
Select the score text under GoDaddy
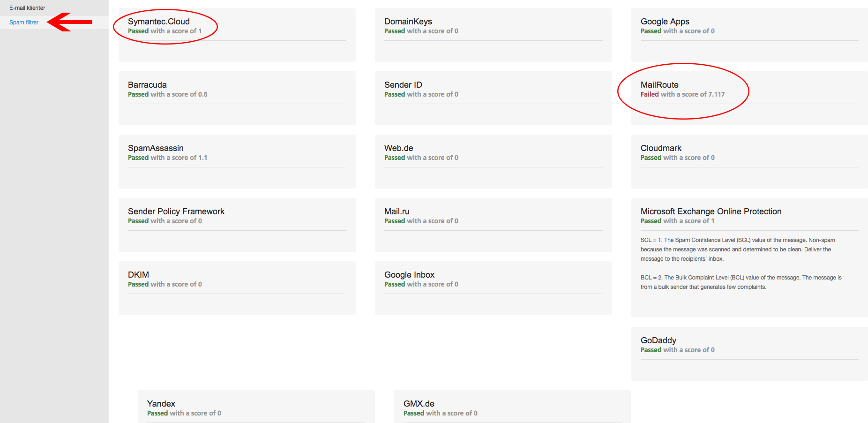pos(678,350)
